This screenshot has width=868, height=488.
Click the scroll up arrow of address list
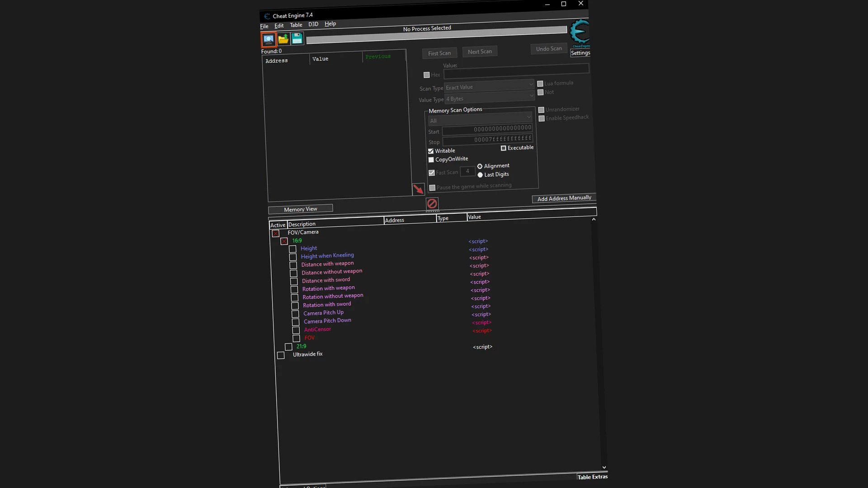[594, 219]
